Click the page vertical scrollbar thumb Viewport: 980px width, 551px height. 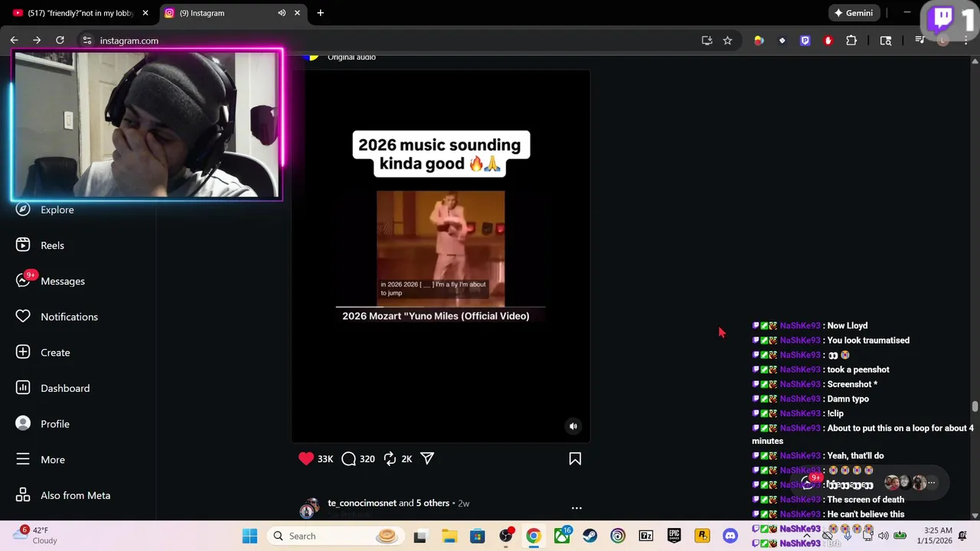[975, 406]
